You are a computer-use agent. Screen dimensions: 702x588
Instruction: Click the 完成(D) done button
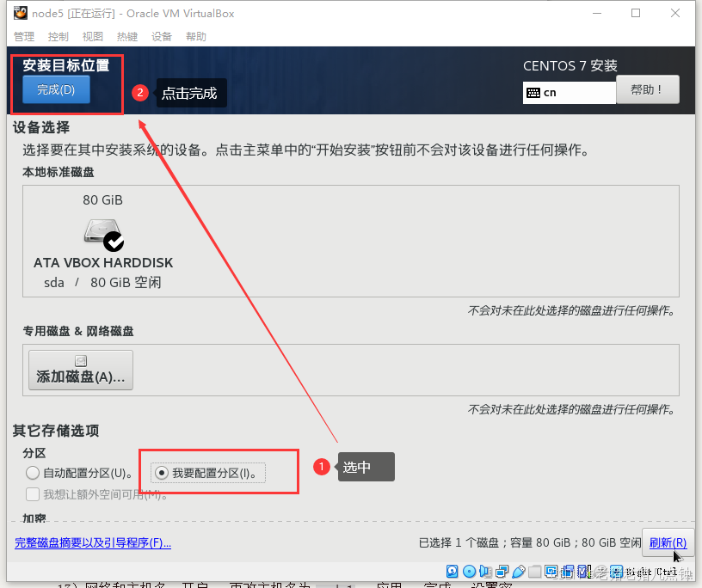[56, 89]
